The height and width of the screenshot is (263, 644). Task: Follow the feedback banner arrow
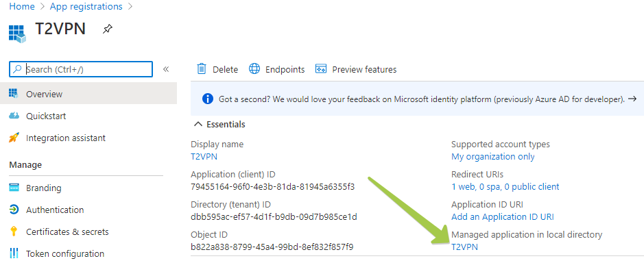coord(632,99)
